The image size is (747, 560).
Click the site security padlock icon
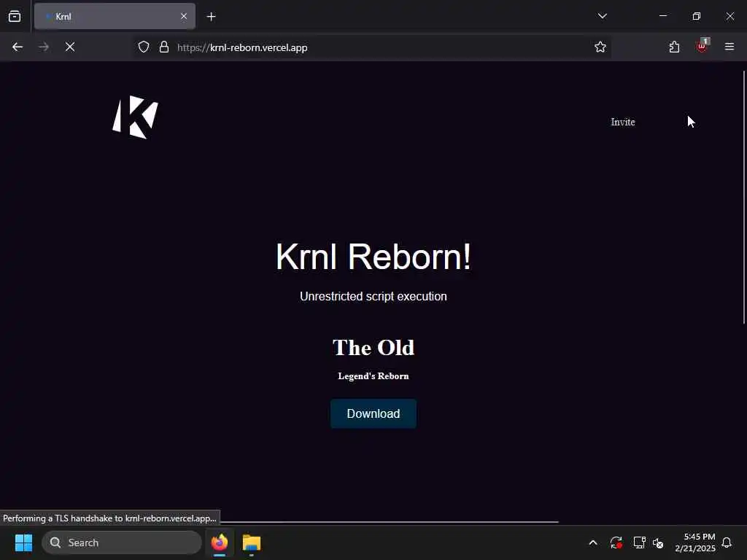pos(164,47)
